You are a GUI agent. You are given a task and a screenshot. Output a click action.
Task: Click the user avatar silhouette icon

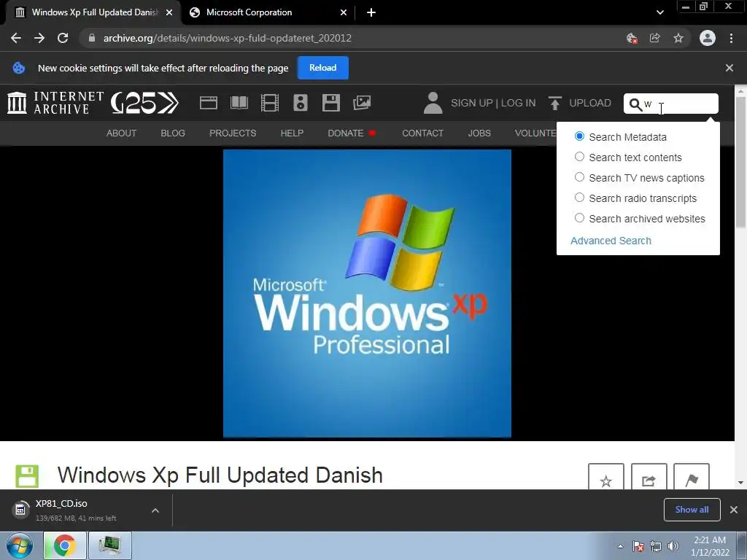click(x=433, y=103)
